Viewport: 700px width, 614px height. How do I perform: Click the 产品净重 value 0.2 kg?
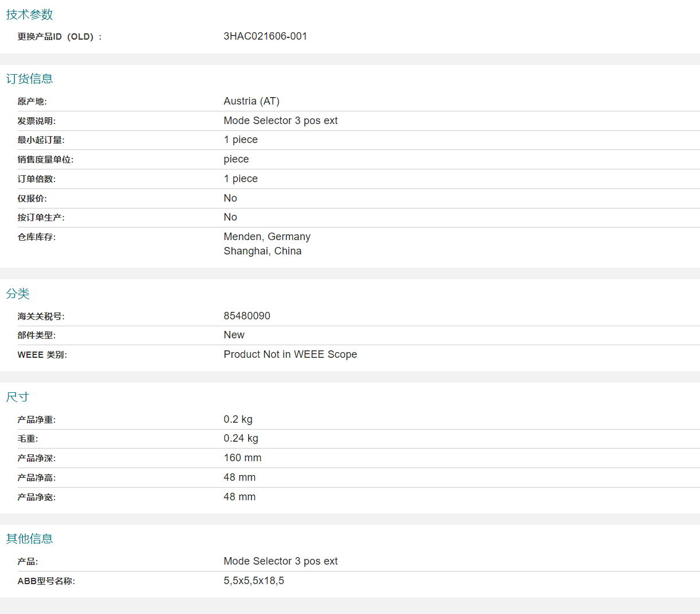tap(238, 419)
